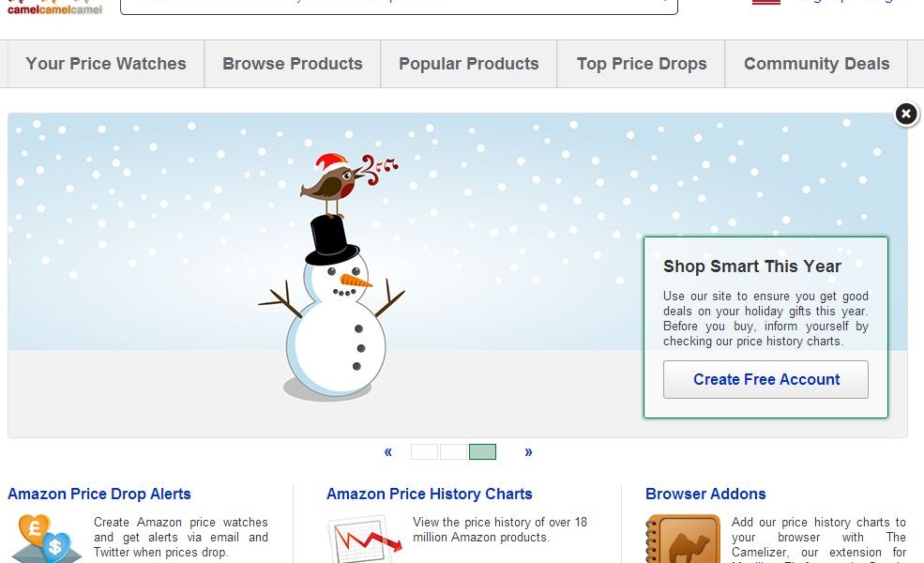Select the third highlighted slide indicator
The width and height of the screenshot is (924, 563).
[x=482, y=452]
